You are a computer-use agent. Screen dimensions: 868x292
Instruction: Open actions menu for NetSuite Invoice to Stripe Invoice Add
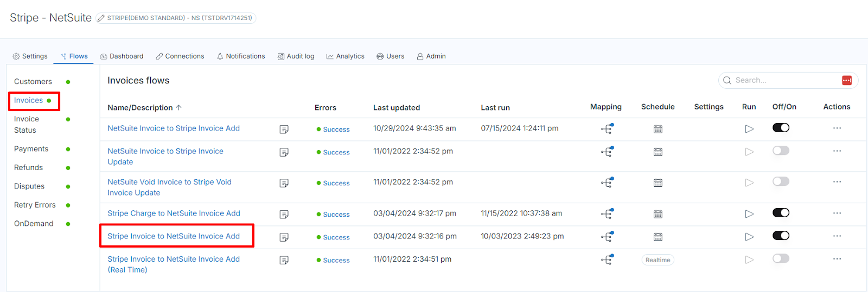pos(837,128)
